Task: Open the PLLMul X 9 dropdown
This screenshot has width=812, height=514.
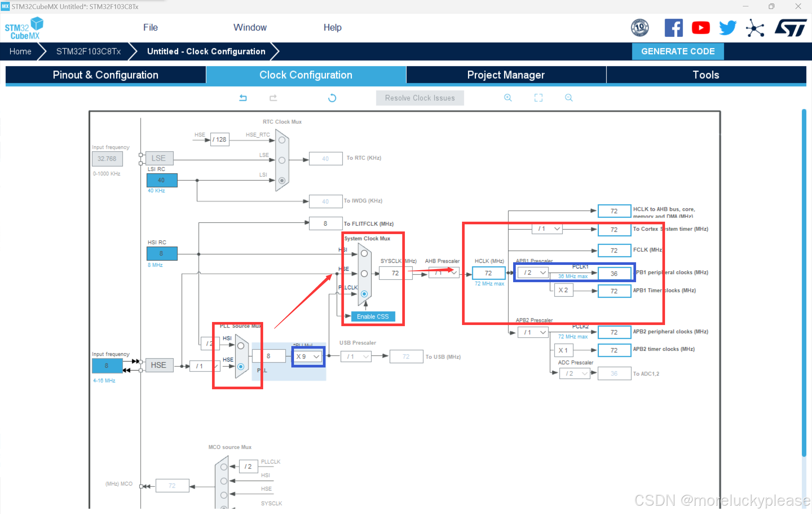Action: coord(308,357)
